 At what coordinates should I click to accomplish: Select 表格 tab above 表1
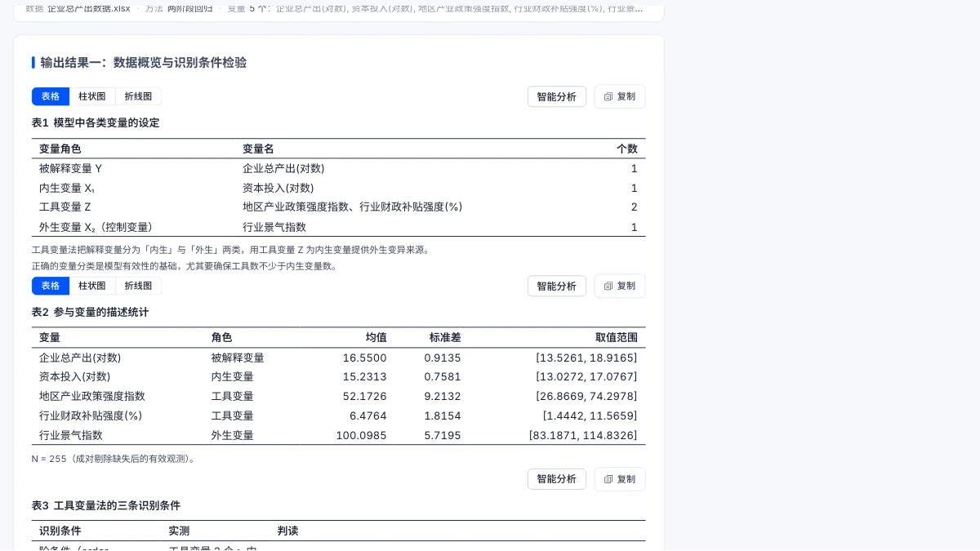(x=51, y=96)
